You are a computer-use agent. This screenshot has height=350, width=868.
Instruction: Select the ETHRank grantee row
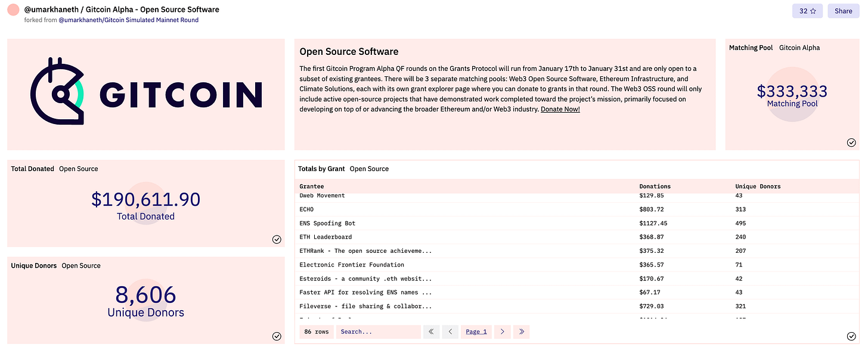tap(577, 251)
